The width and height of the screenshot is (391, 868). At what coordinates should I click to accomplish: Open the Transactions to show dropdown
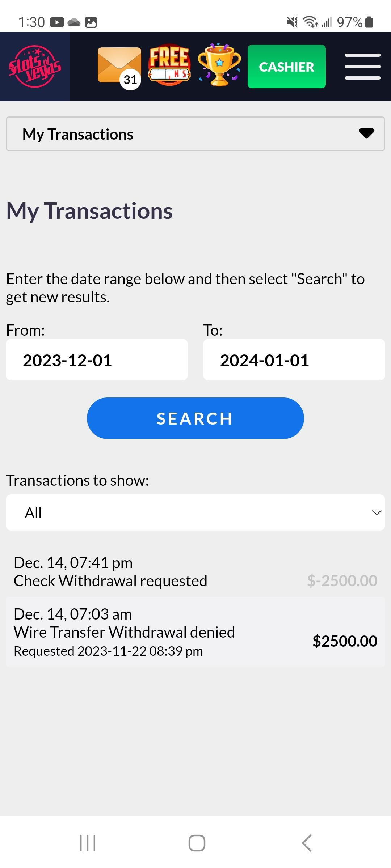[x=195, y=512]
